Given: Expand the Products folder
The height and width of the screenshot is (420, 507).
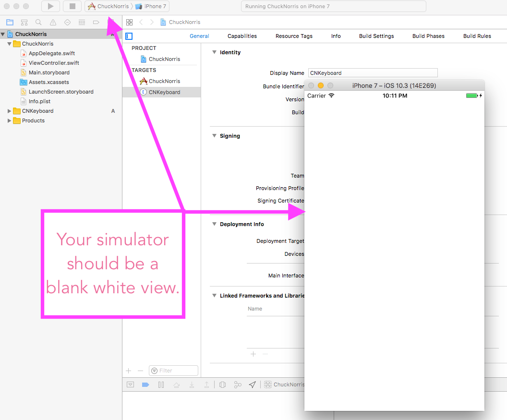Looking at the screenshot, I should (x=10, y=120).
